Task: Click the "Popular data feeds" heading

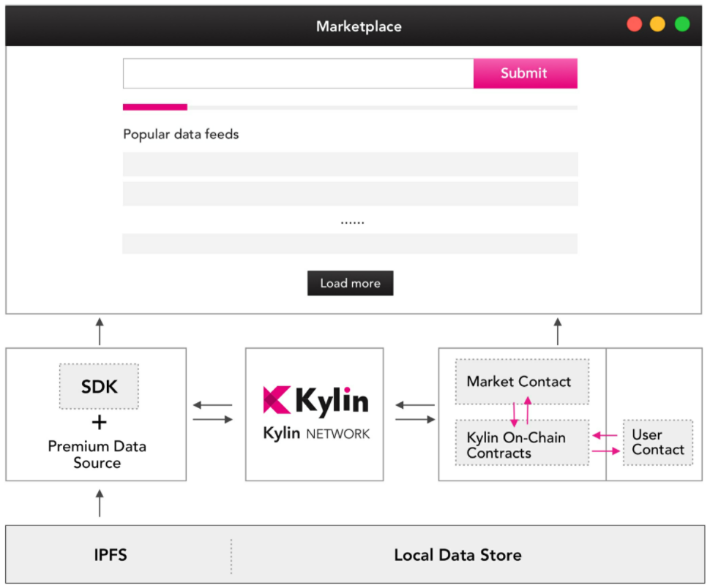Action: [x=181, y=135]
